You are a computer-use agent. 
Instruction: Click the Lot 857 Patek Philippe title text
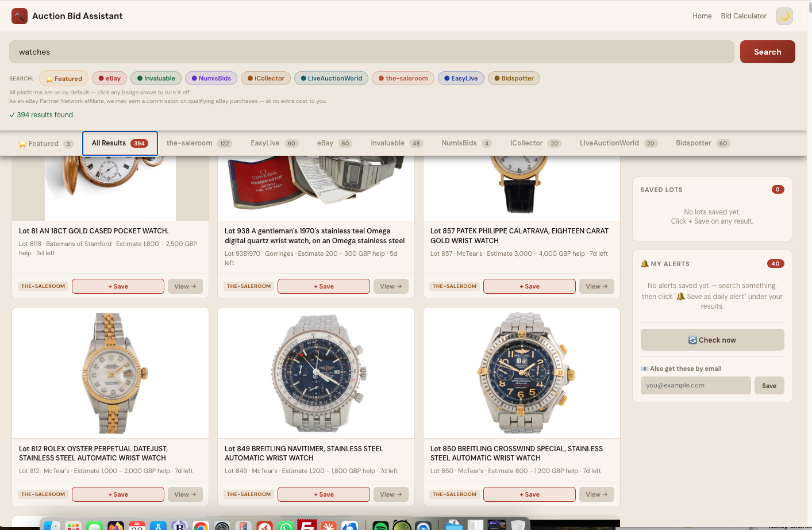click(519, 236)
